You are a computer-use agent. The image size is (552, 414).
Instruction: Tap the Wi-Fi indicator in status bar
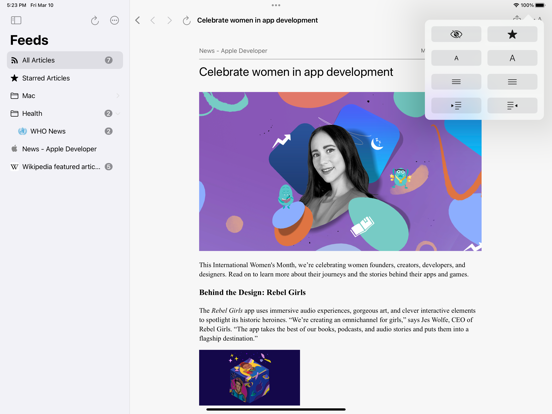[516, 5]
